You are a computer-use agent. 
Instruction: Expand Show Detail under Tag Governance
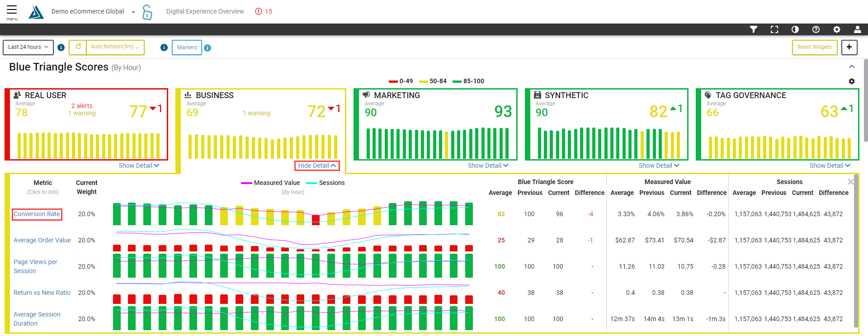point(830,166)
